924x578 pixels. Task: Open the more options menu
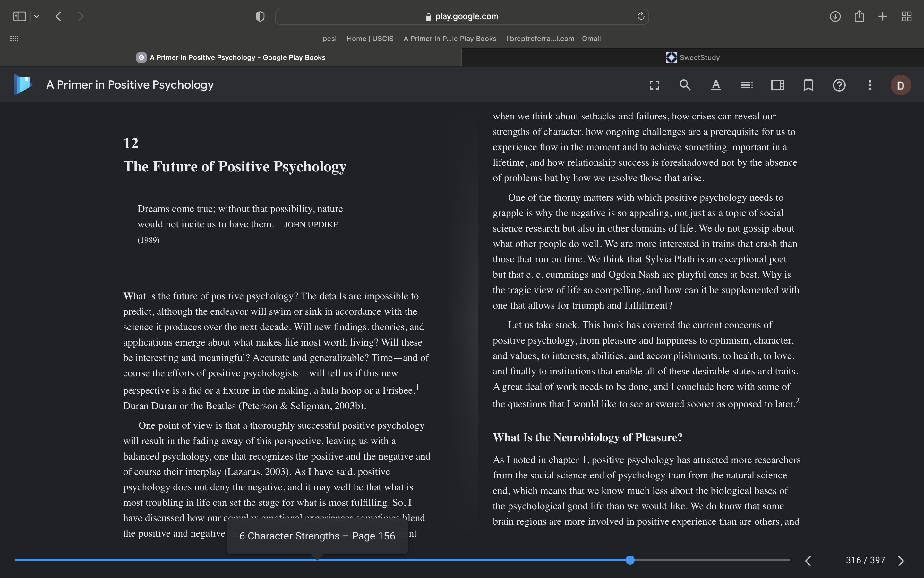click(x=870, y=85)
